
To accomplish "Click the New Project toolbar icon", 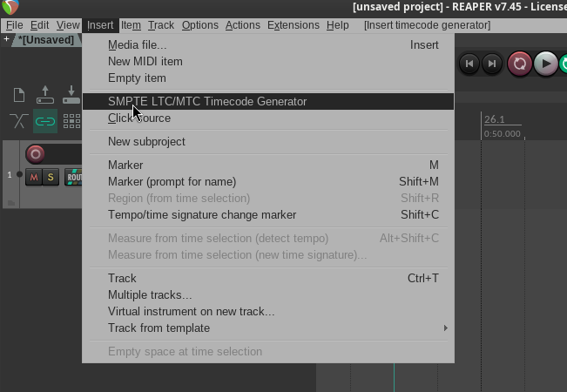I will pyautogui.click(x=19, y=96).
